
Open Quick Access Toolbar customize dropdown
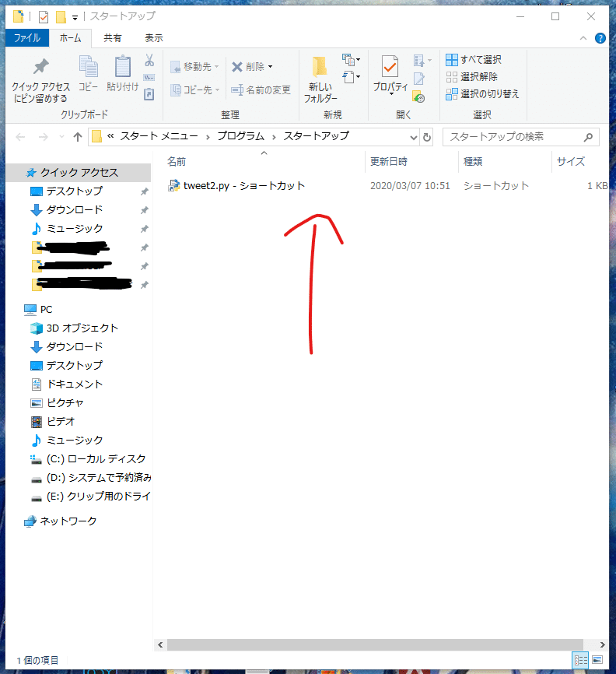75,18
